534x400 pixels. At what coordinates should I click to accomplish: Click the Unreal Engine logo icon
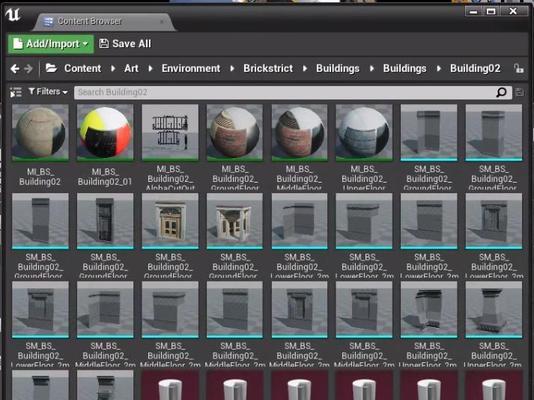13,15
